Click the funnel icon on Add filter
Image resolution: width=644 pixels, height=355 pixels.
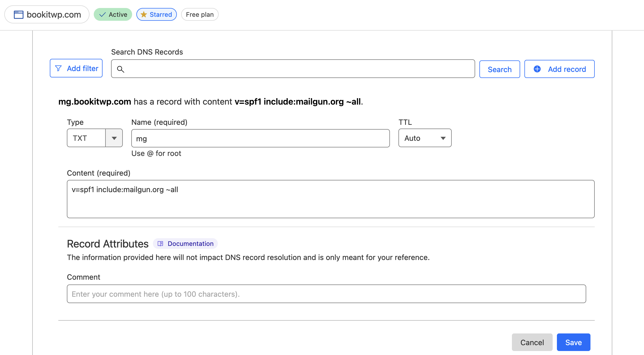58,68
